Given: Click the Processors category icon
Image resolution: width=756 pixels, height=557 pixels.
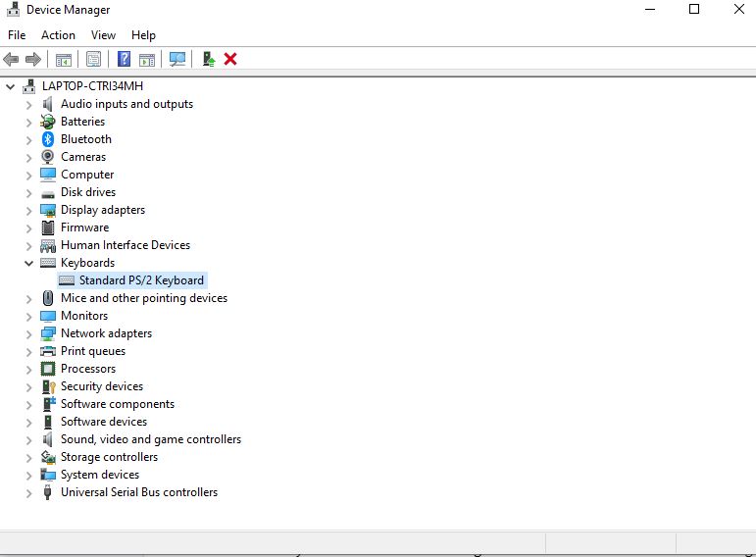Looking at the screenshot, I should point(48,369).
